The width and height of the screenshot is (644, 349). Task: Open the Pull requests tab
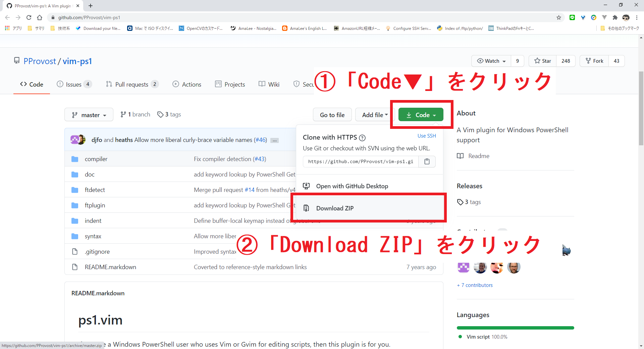pos(132,84)
